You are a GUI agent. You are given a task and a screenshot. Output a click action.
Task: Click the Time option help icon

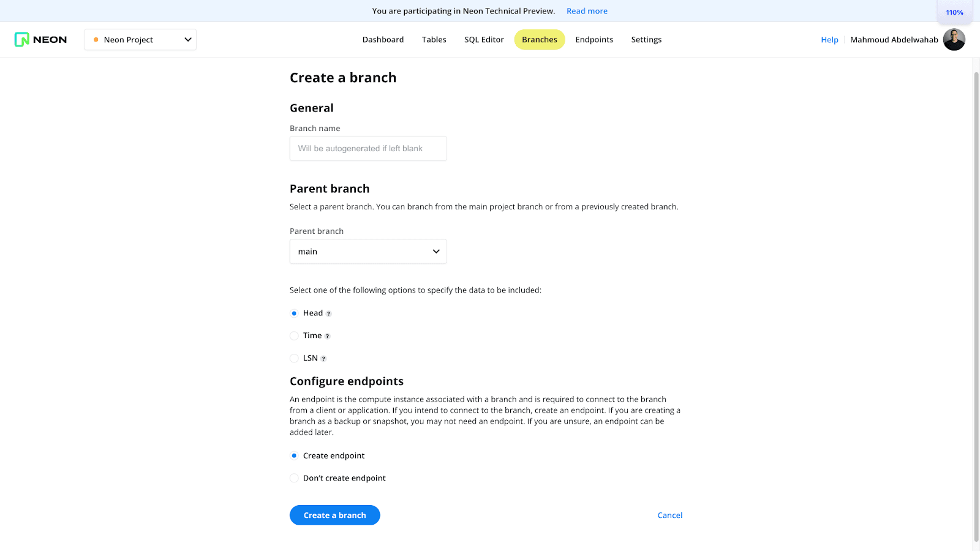pyautogui.click(x=328, y=336)
